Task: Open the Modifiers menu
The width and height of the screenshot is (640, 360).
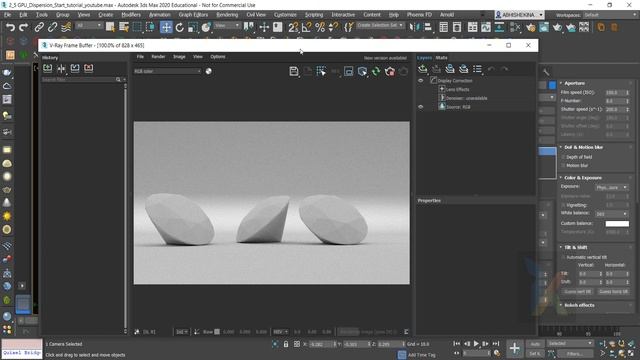Action: point(131,15)
